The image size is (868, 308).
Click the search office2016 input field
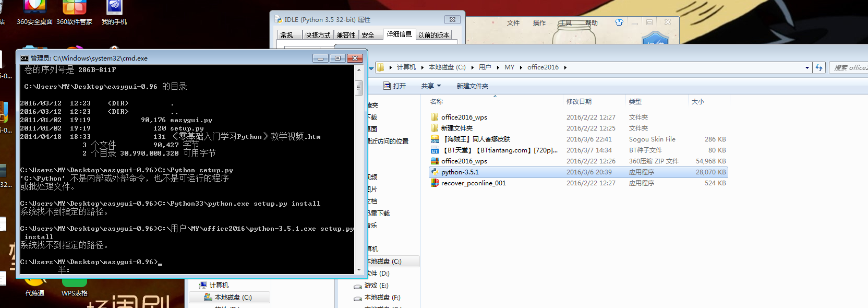[849, 67]
